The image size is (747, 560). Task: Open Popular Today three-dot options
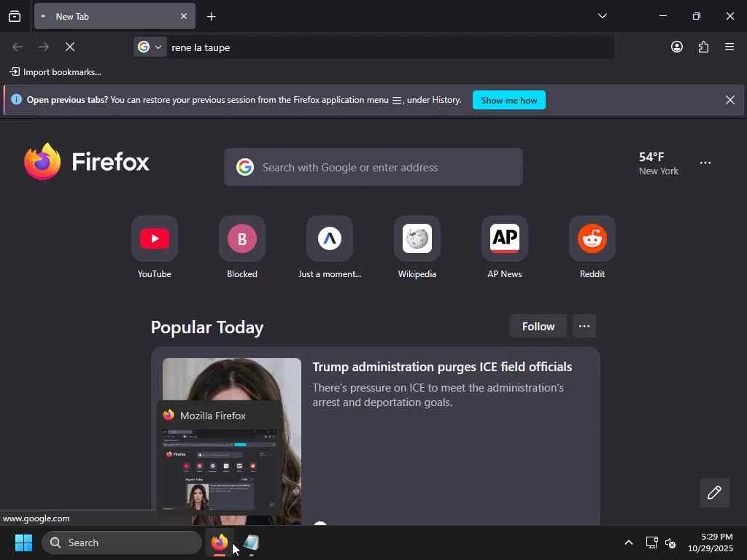(584, 326)
